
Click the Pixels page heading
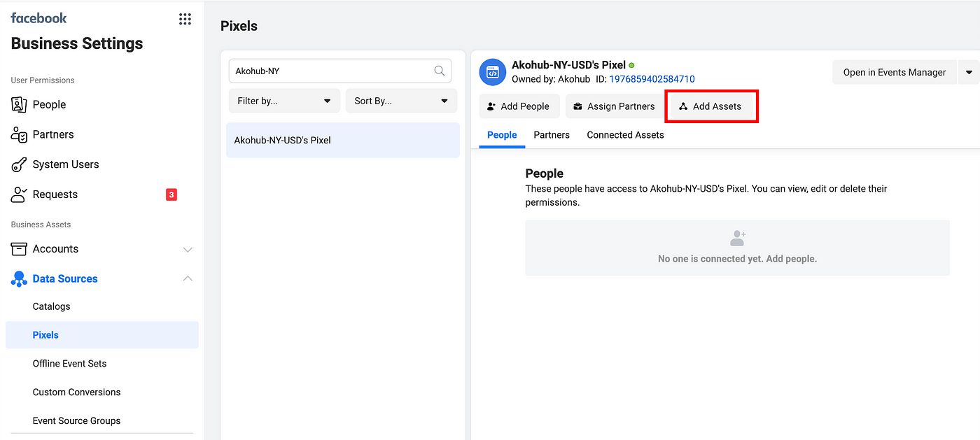click(x=239, y=26)
